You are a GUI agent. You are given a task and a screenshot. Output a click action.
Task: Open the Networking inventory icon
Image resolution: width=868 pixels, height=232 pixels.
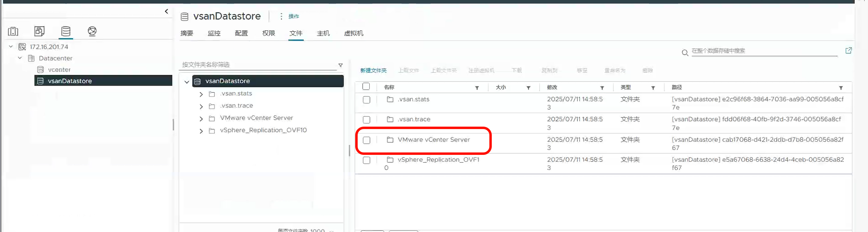tap(92, 31)
